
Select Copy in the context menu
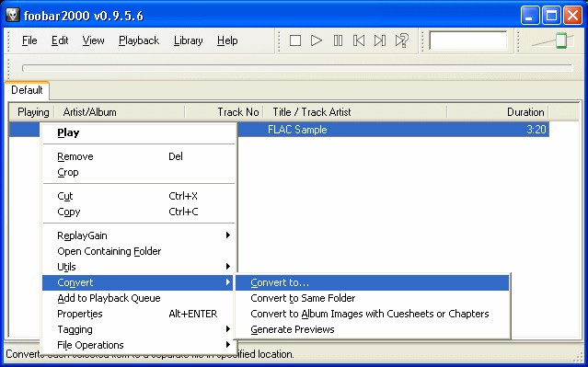[140, 212]
